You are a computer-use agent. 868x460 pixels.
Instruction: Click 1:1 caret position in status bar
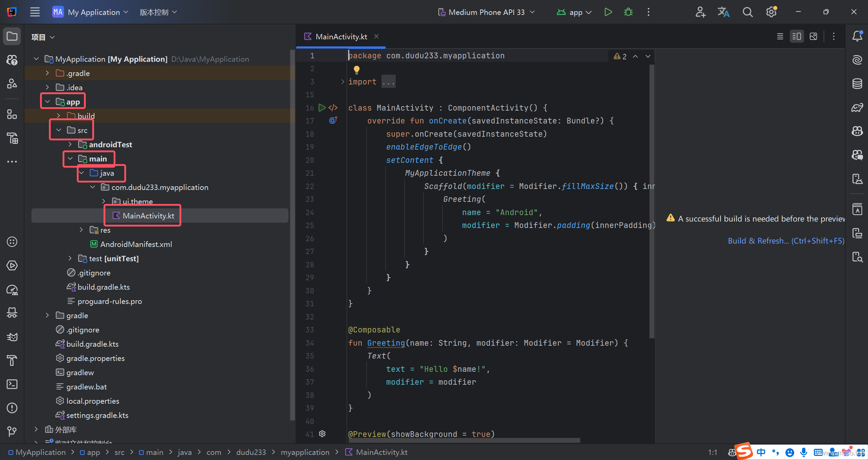point(713,452)
